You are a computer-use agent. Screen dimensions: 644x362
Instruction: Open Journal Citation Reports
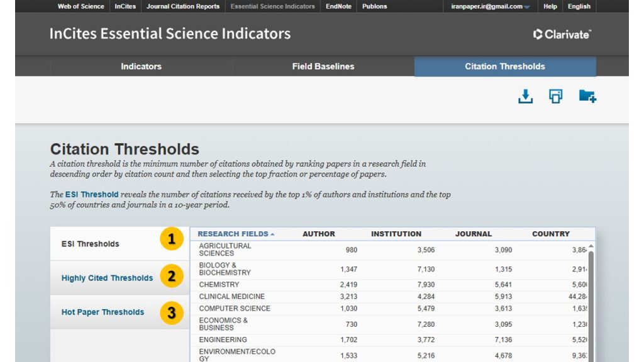[183, 6]
